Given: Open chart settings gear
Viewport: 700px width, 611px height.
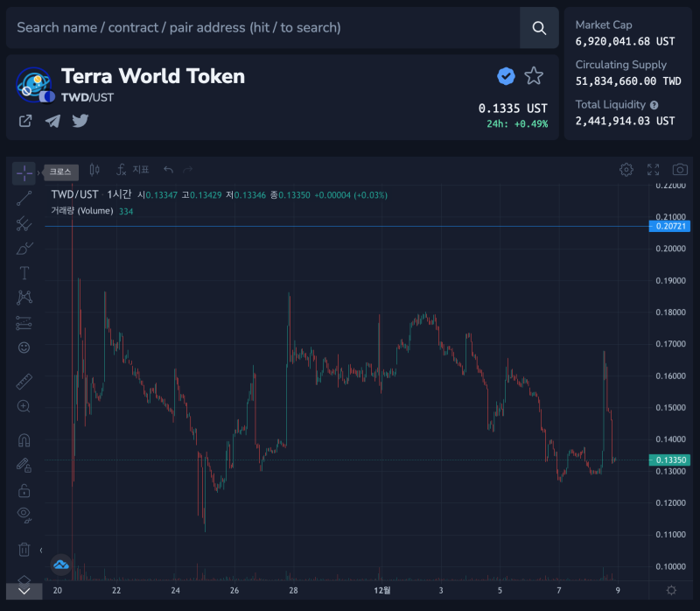Looking at the screenshot, I should pos(626,170).
